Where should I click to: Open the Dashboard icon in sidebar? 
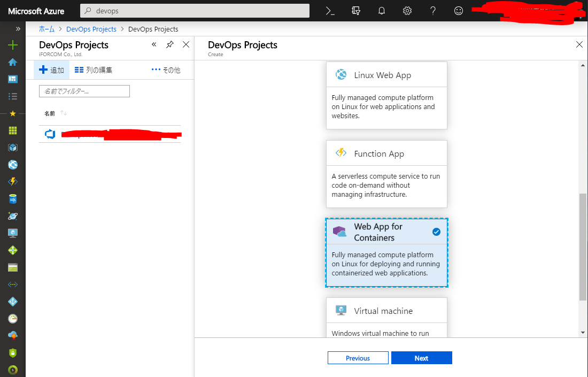[13, 79]
